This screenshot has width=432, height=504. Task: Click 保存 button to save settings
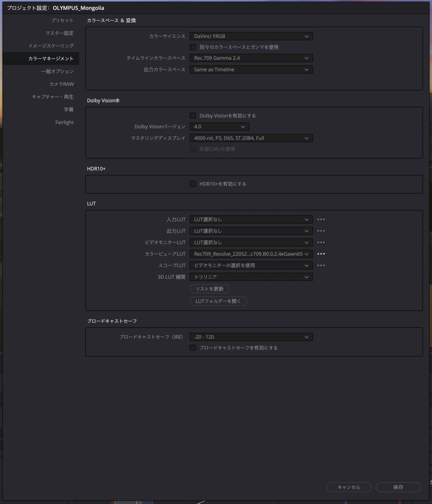coord(398,487)
